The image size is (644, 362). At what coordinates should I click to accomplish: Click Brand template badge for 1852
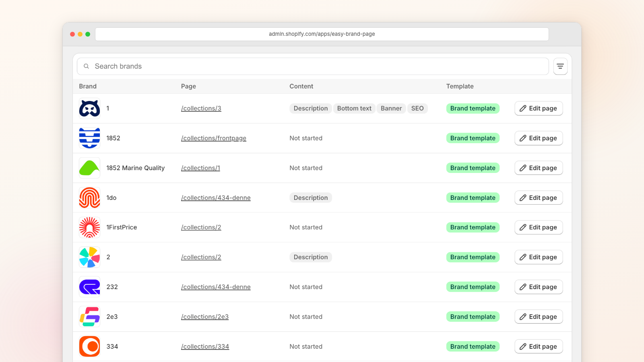[x=473, y=138]
